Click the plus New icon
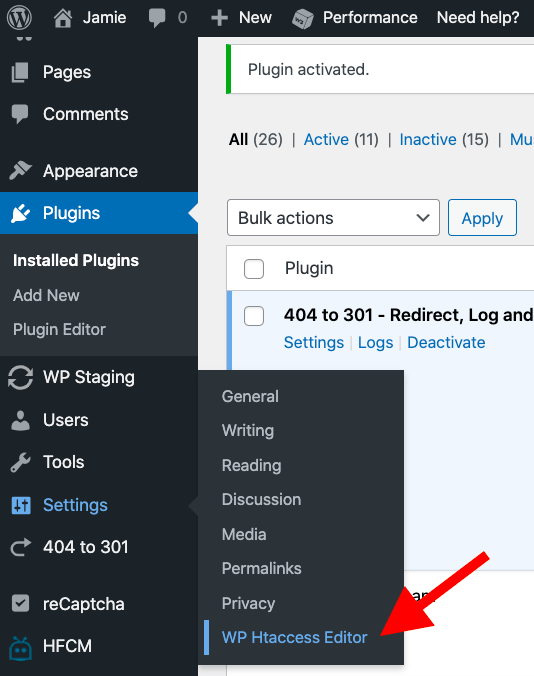 pyautogui.click(x=219, y=18)
